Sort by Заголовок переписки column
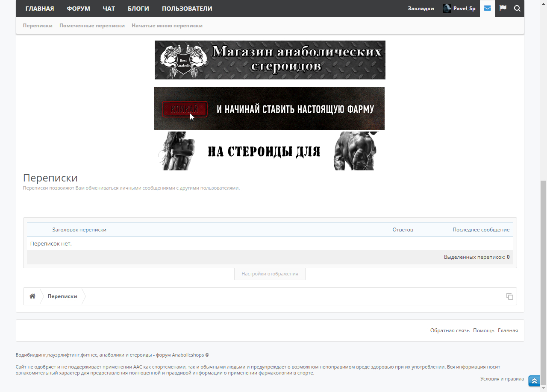Image resolution: width=547 pixels, height=392 pixels. 79,230
